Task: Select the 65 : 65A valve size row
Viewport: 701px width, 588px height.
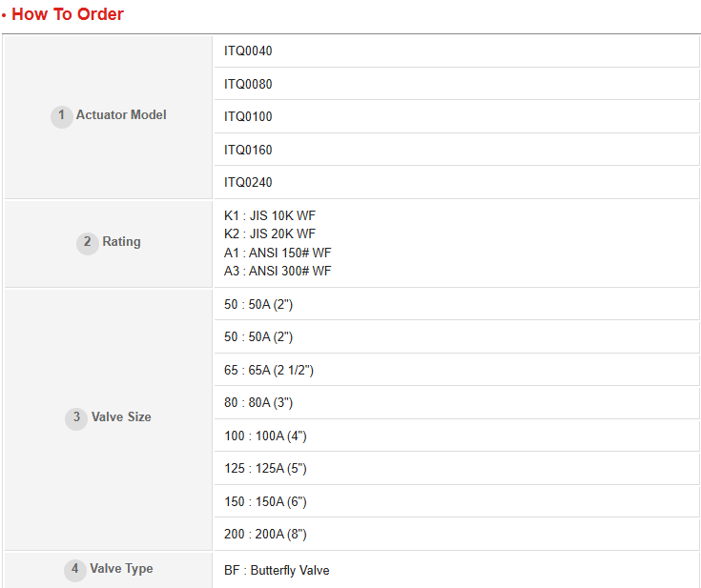Action: point(269,370)
